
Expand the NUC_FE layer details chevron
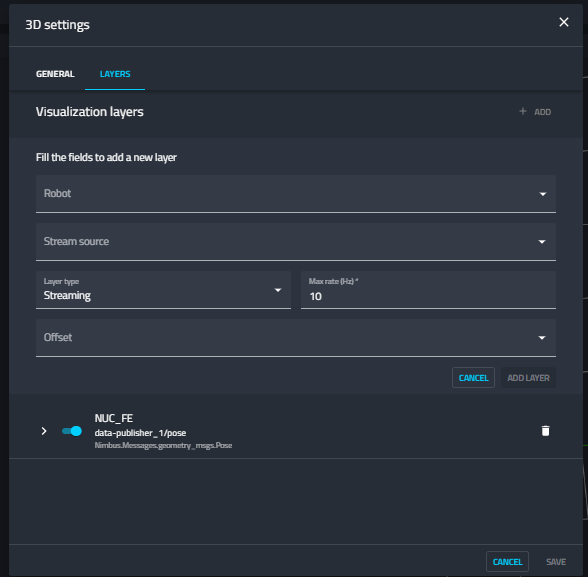click(x=44, y=431)
